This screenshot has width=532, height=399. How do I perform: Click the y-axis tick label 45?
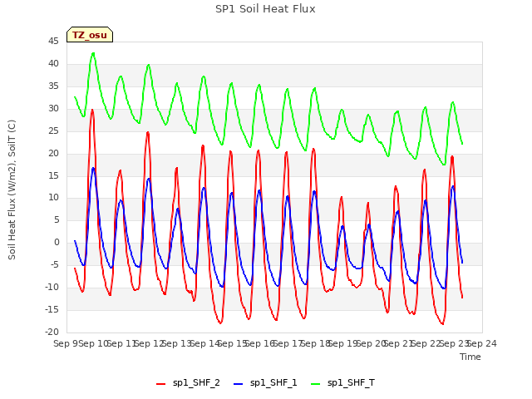53,42
